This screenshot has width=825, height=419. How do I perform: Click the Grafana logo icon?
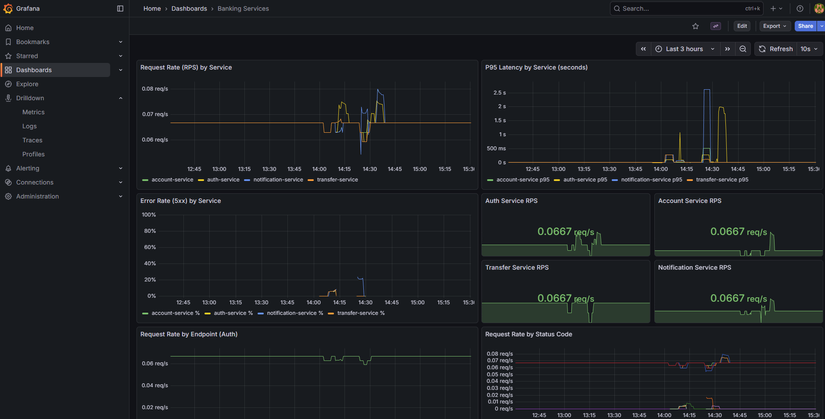tap(8, 8)
